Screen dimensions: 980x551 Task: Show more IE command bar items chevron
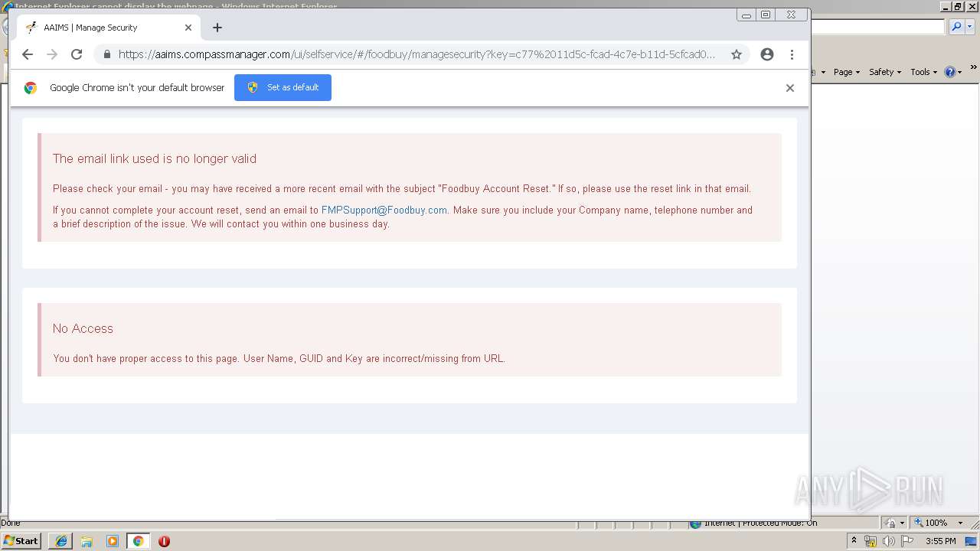coord(974,69)
